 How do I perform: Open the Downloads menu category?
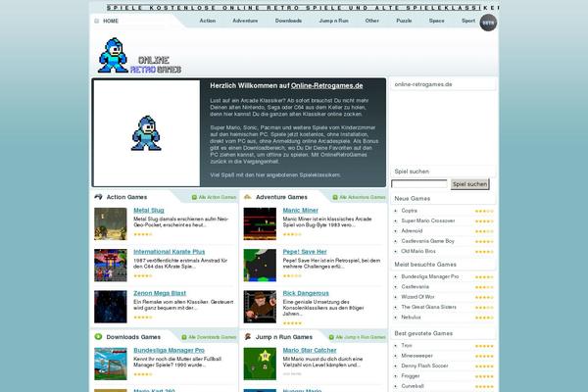pos(288,21)
